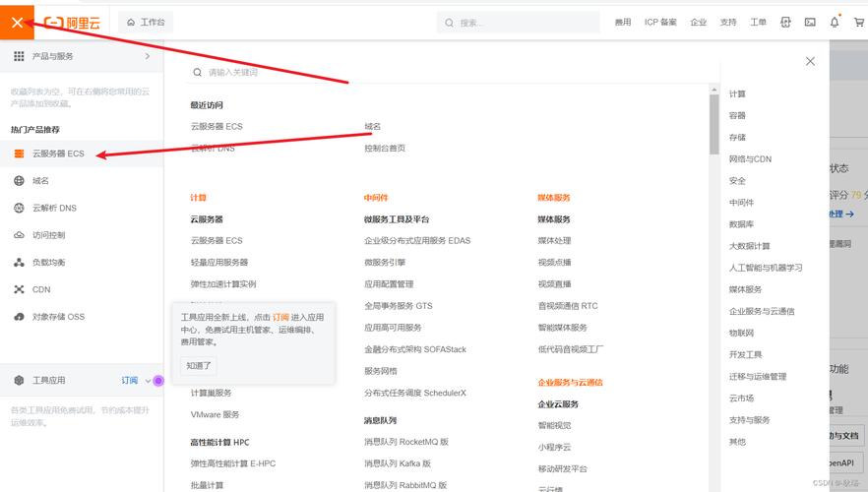Open 分布式任务调度 SchedulerX
This screenshot has height=492, width=868.
point(415,393)
